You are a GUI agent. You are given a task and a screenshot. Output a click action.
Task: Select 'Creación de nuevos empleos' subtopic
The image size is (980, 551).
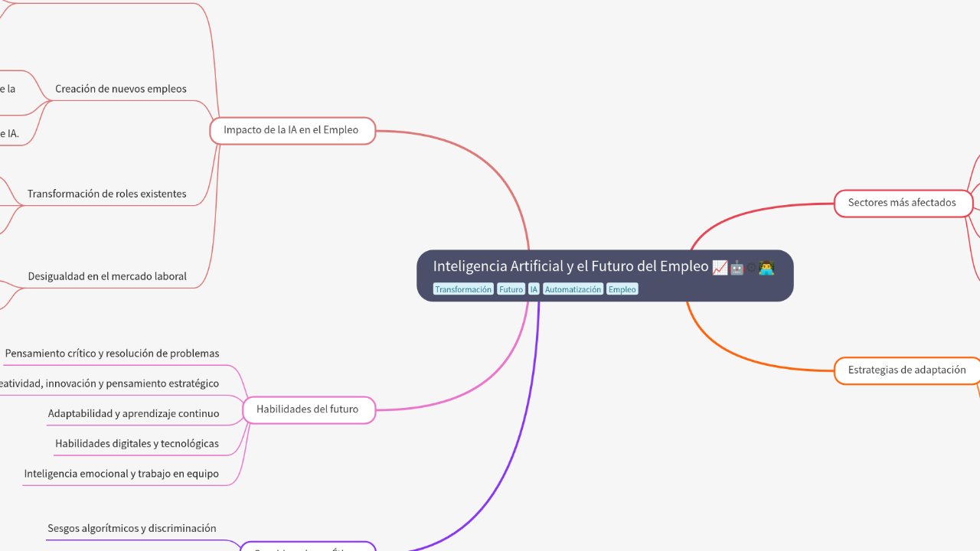pyautogui.click(x=121, y=90)
